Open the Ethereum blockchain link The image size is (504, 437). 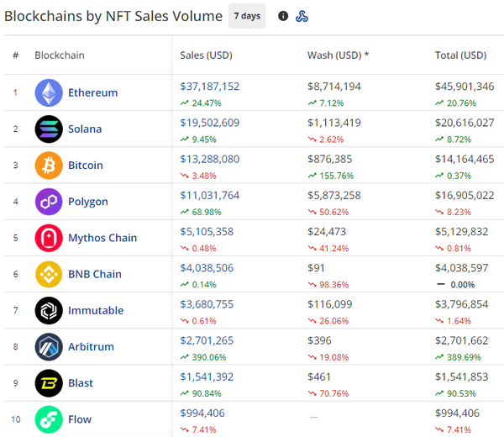92,92
